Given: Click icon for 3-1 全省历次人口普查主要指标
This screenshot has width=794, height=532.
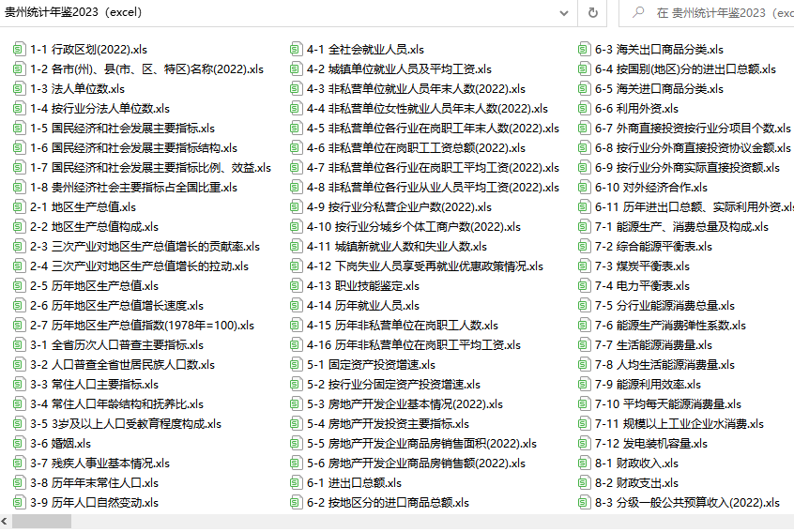Looking at the screenshot, I should click(19, 345).
